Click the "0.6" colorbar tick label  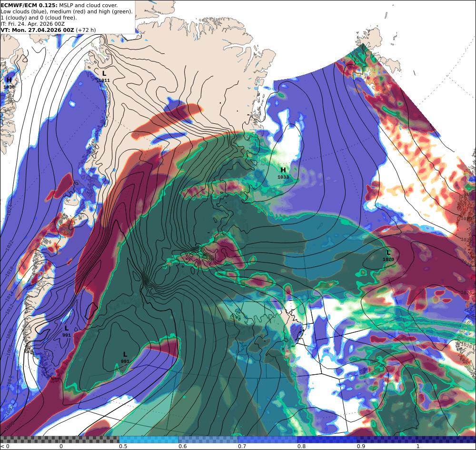click(x=182, y=446)
